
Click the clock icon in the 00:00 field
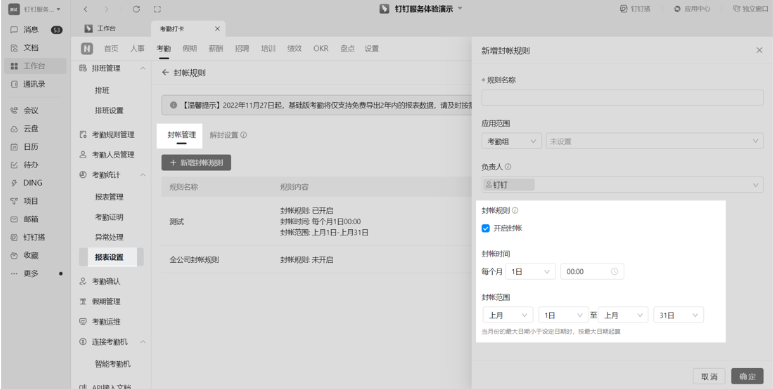[614, 272]
